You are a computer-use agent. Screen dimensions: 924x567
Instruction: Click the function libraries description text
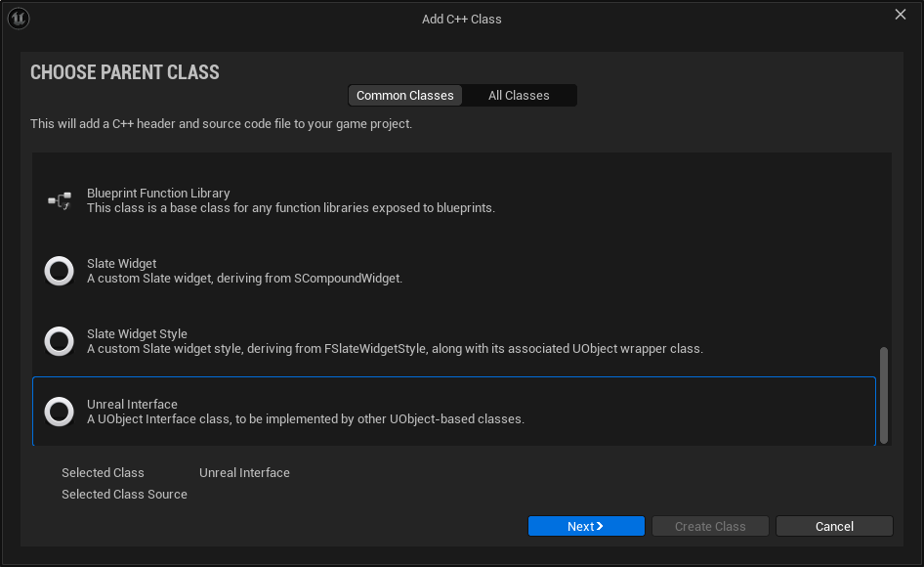click(x=291, y=207)
